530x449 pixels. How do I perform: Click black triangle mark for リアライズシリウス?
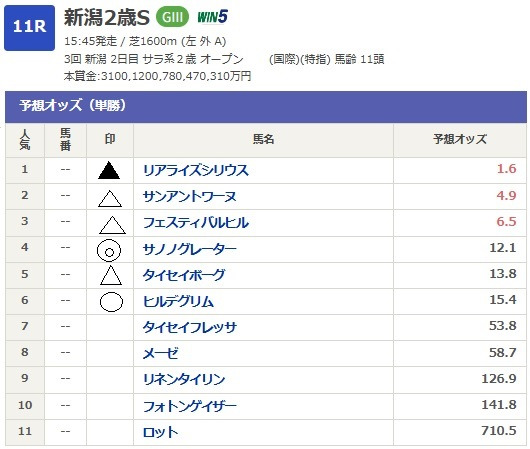pyautogui.click(x=109, y=170)
